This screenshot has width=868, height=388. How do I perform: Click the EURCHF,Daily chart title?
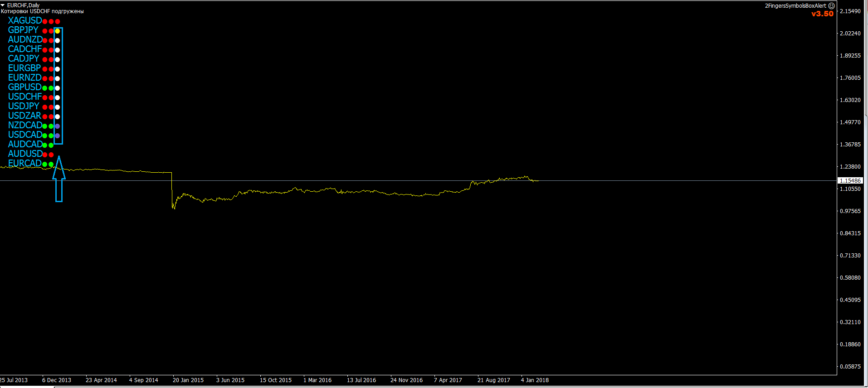[x=23, y=5]
